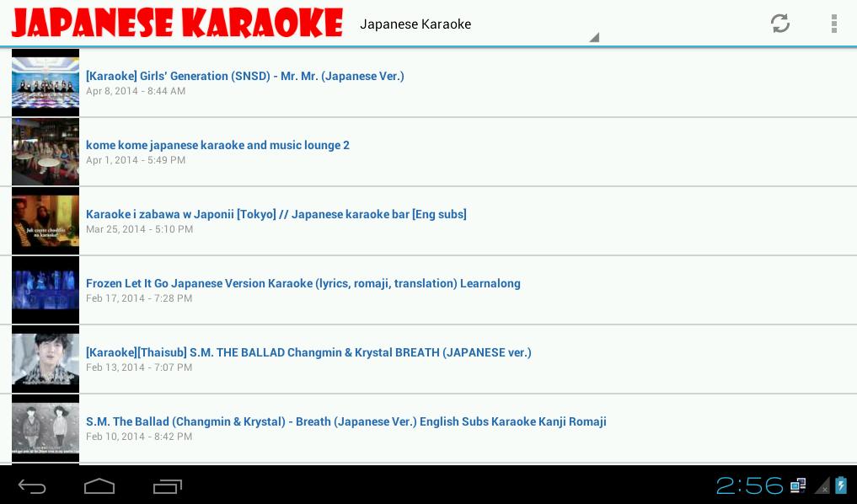
Task: Open the Japanese Karaoke spinner dropdown
Action: [479, 24]
